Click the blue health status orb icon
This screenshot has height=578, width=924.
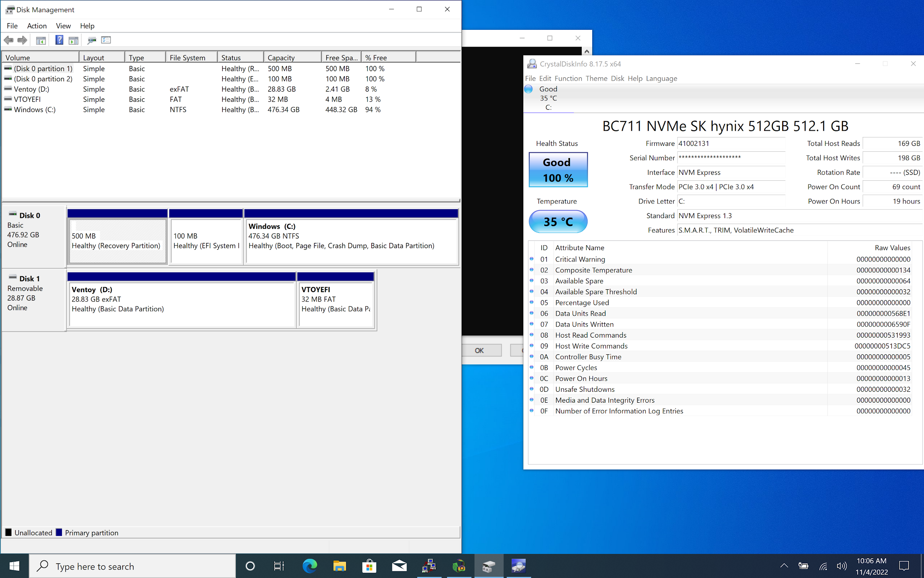(528, 89)
